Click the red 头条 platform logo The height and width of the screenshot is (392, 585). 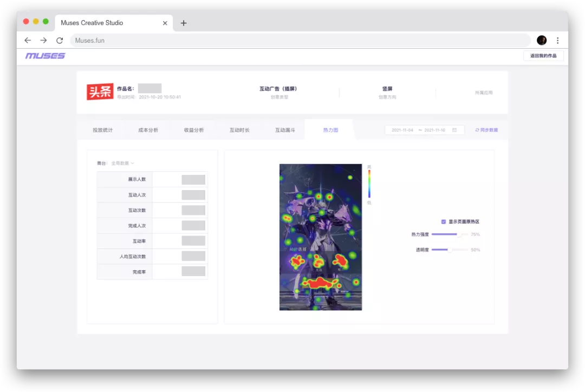100,92
